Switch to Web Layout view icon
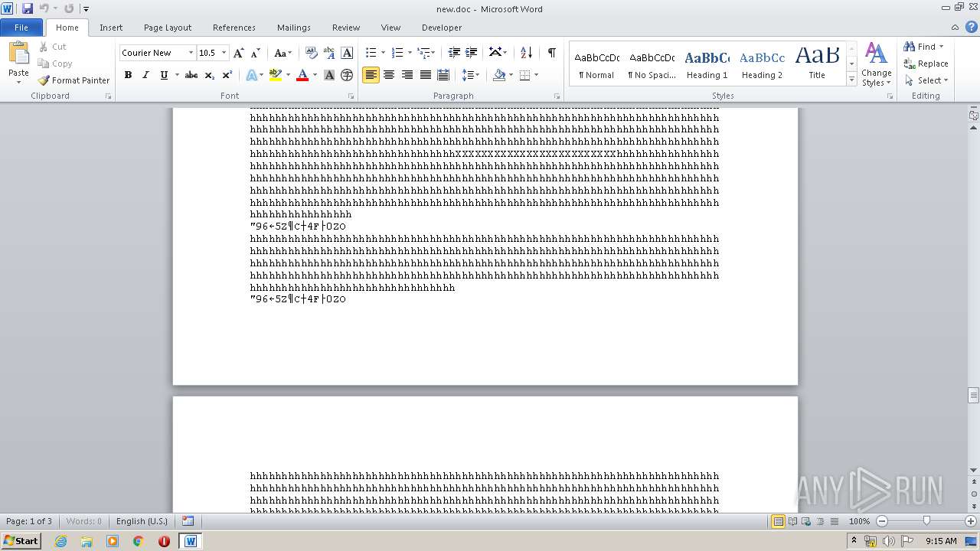The height and width of the screenshot is (551, 980). tap(806, 521)
